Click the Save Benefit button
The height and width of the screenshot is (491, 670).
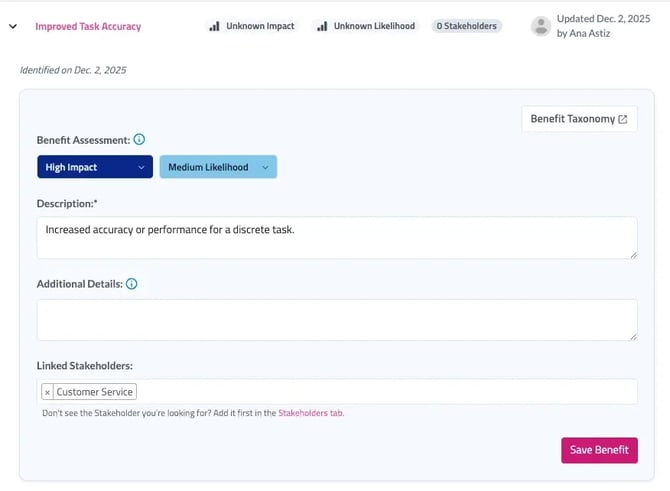click(x=599, y=450)
